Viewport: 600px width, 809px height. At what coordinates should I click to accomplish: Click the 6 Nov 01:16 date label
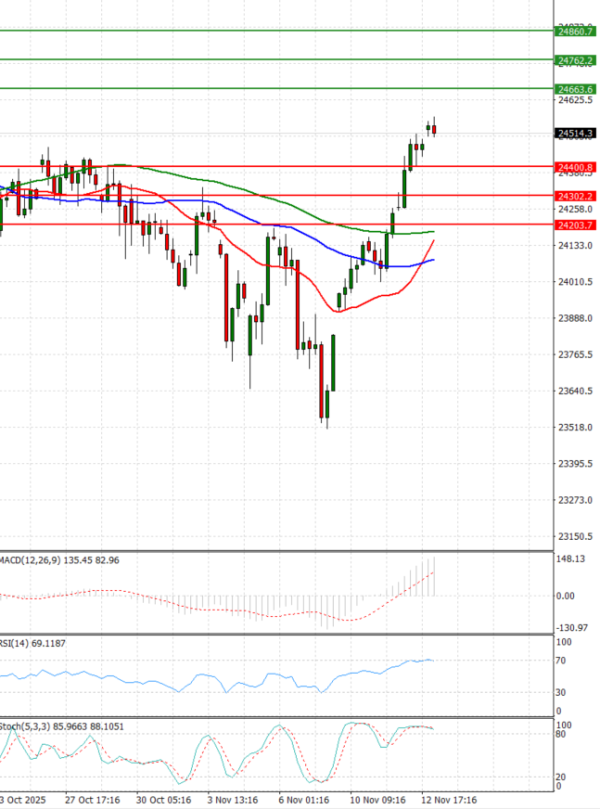(304, 800)
